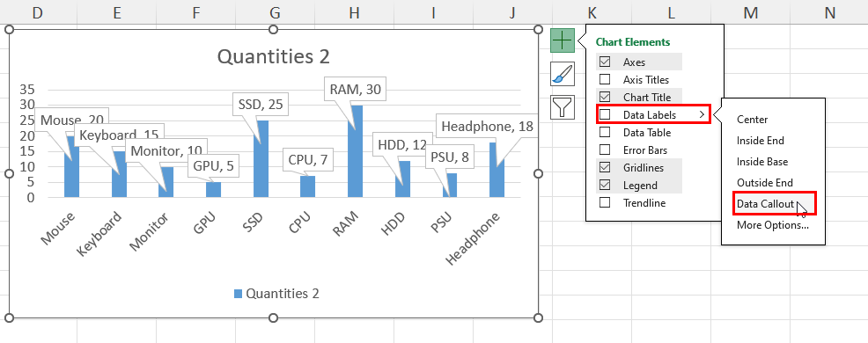Select the HDD, 12 data callout

(402, 145)
